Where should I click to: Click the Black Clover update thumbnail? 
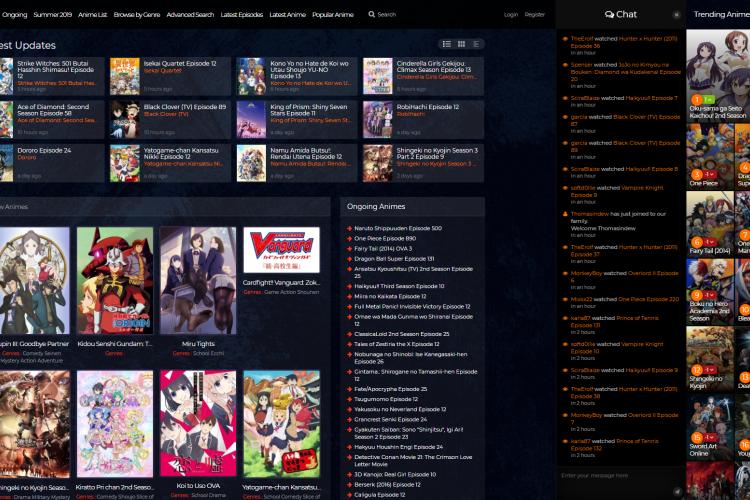[125, 120]
